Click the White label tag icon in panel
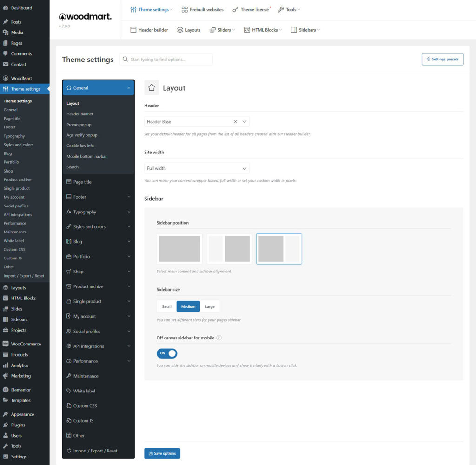Image resolution: width=476 pixels, height=465 pixels. pos(69,391)
